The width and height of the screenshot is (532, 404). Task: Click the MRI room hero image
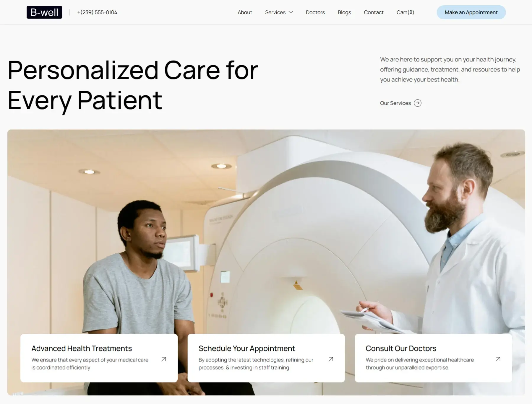click(266, 230)
